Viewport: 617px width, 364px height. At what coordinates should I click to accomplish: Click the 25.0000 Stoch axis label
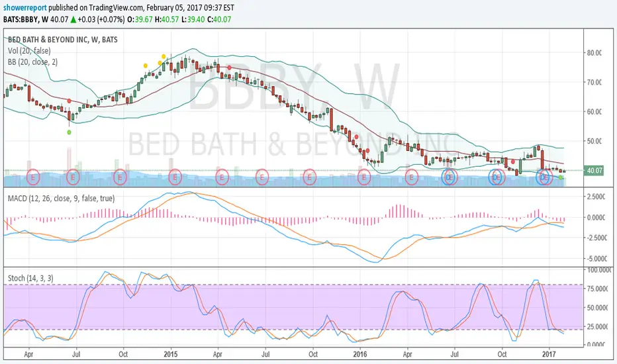597,326
